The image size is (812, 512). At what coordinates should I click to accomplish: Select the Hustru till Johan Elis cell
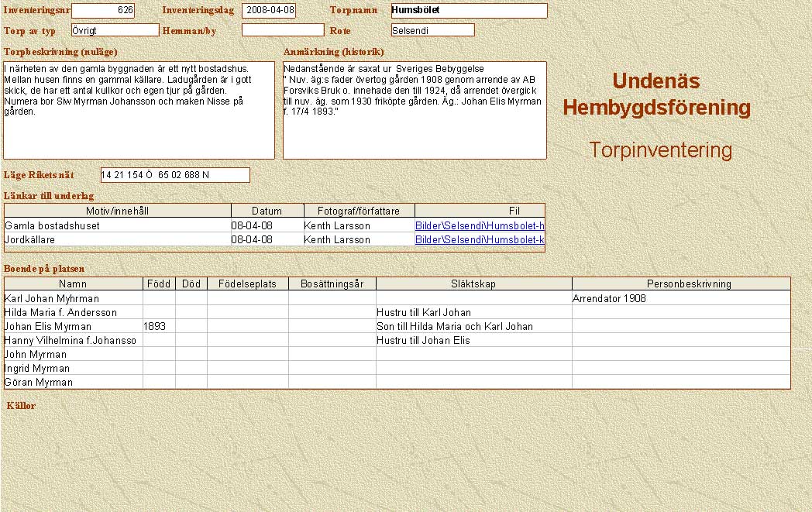point(473,341)
